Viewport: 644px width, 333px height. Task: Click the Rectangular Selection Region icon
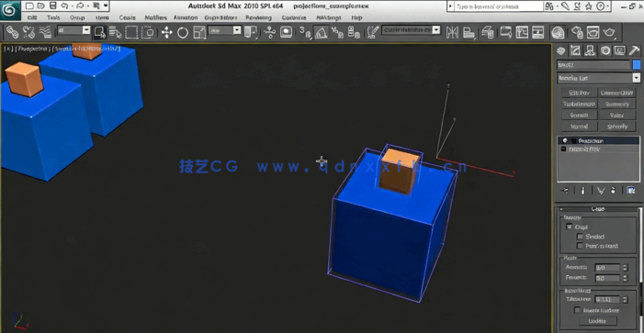(131, 32)
